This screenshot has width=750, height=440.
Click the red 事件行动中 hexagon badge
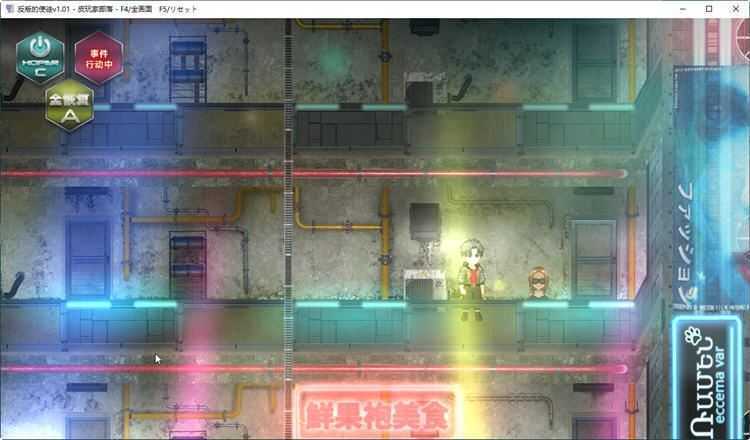90,57
